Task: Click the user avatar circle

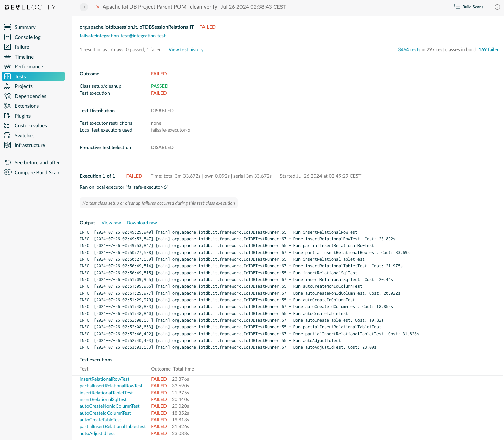Action: tap(83, 7)
